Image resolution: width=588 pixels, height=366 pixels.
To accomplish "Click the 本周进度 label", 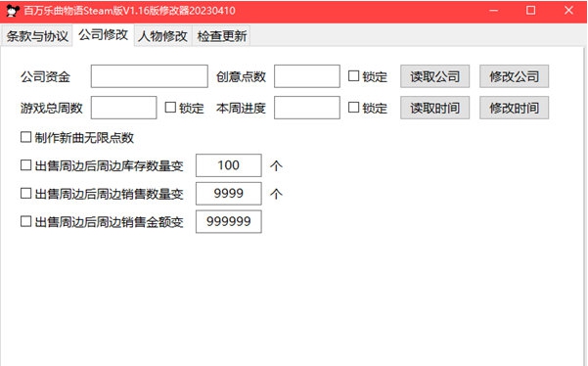I will tap(241, 109).
